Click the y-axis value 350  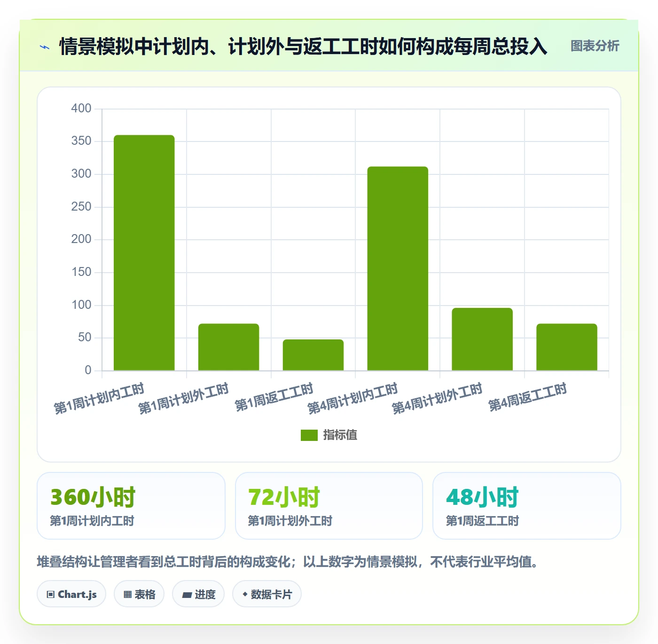[x=81, y=141]
